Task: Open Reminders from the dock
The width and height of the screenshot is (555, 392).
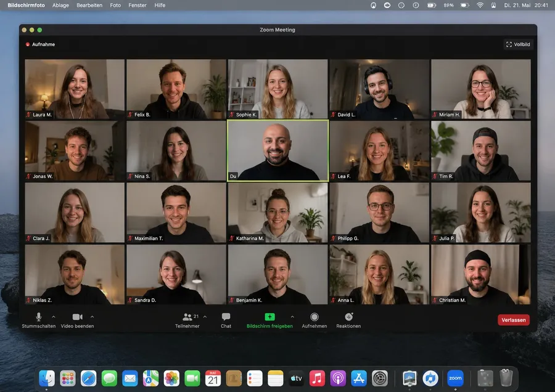Action: 255,378
